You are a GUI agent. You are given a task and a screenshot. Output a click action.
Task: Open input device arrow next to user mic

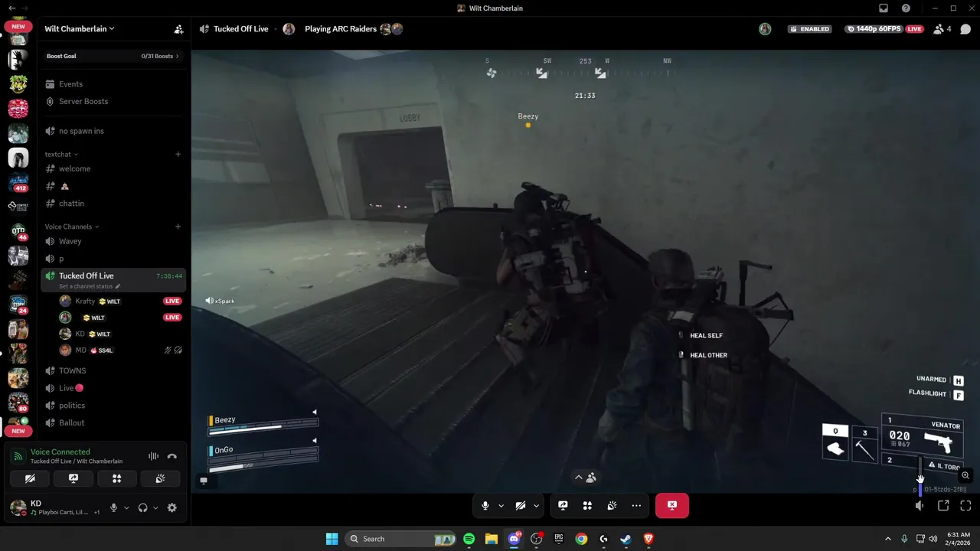(x=126, y=507)
